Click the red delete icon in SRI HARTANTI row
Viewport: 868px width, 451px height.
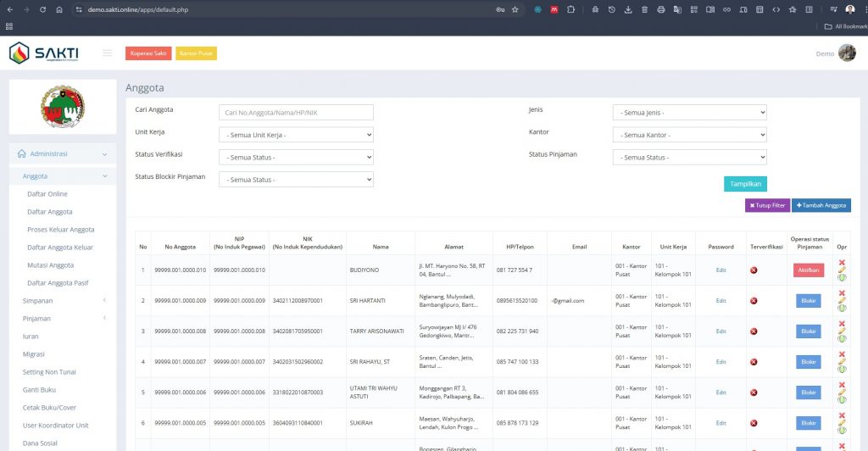coord(842,293)
